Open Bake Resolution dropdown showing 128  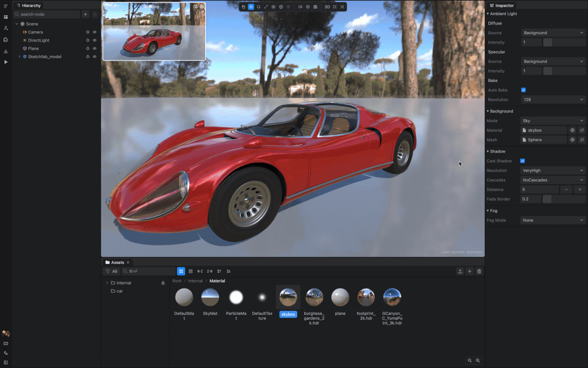pyautogui.click(x=554, y=100)
